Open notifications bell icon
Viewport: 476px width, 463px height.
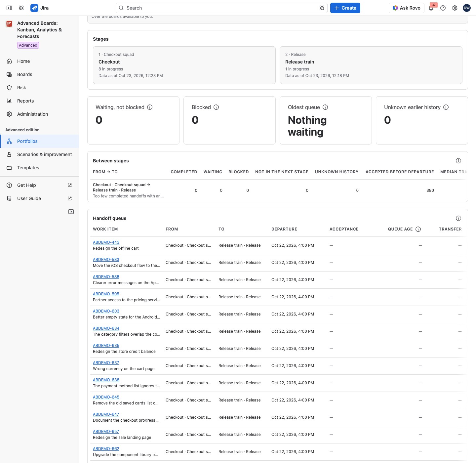click(431, 8)
